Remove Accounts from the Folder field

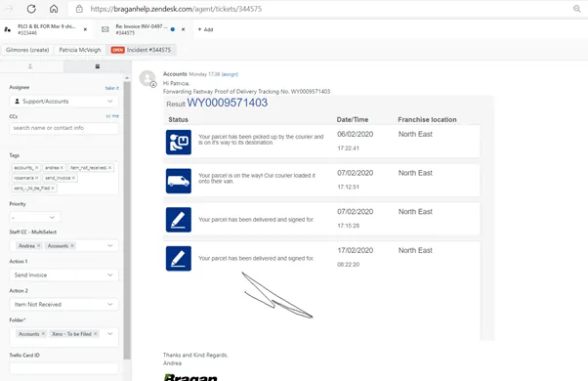pyautogui.click(x=43, y=334)
